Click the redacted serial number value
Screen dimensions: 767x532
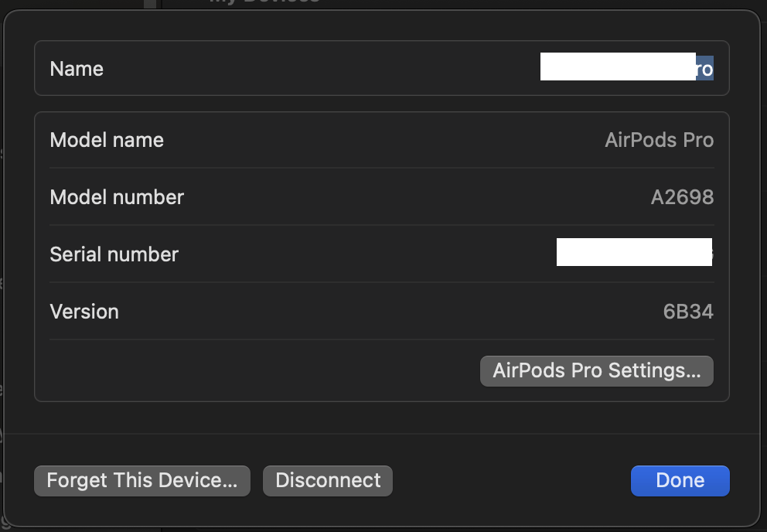633,253
